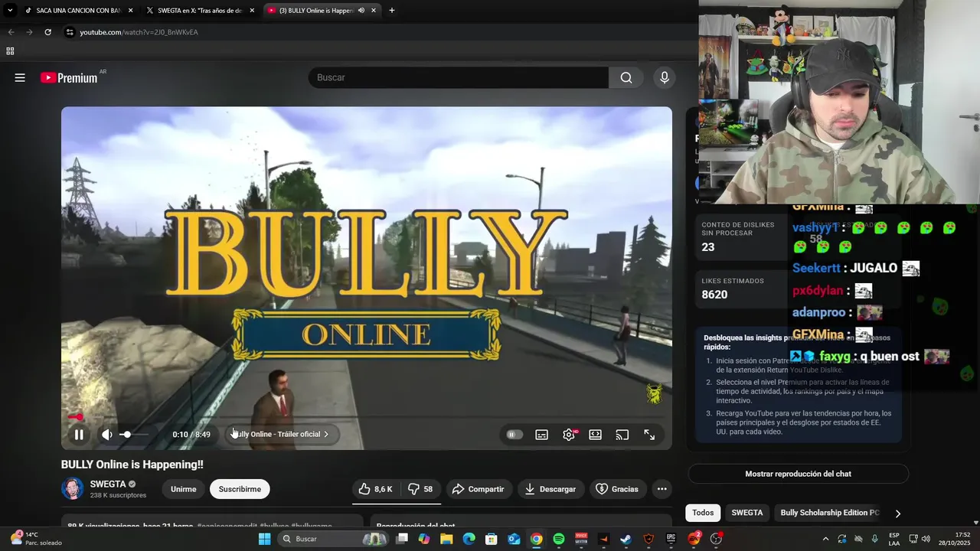Select the Todos filter chip
Viewport: 980px width, 551px height.
point(703,513)
